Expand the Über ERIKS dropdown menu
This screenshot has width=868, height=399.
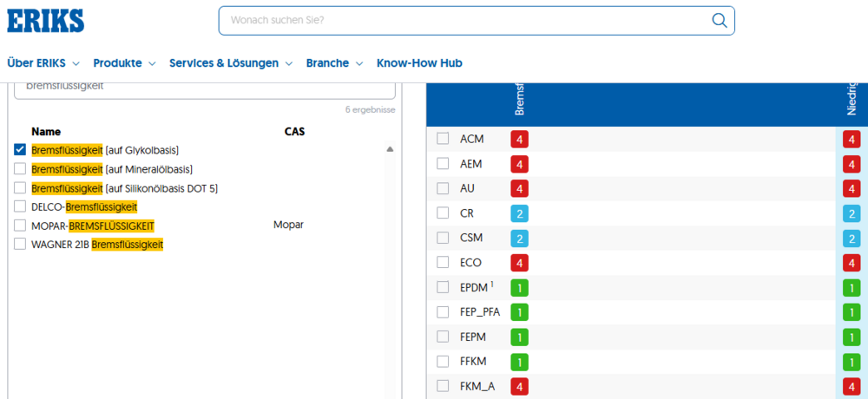[43, 63]
